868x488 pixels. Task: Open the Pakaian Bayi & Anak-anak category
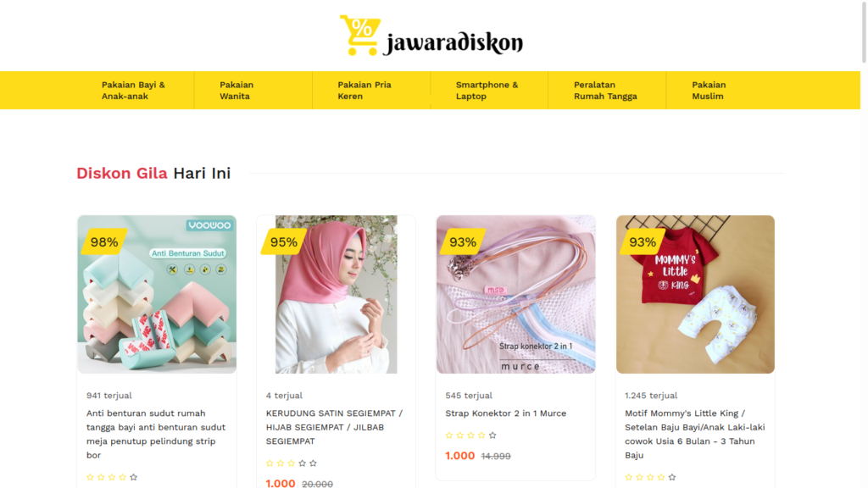pyautogui.click(x=133, y=90)
